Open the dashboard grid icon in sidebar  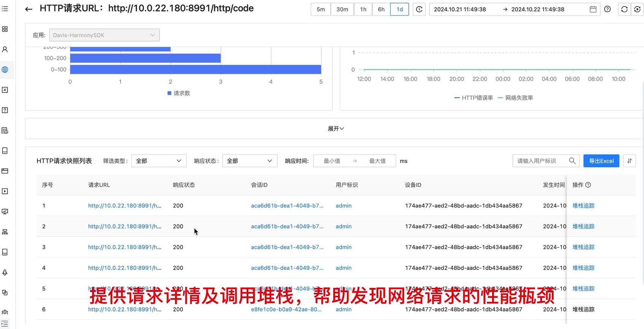pos(5,29)
